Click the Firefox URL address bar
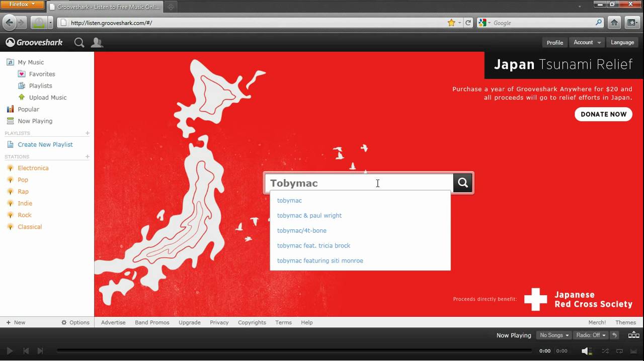This screenshot has height=361, width=644. 252,23
